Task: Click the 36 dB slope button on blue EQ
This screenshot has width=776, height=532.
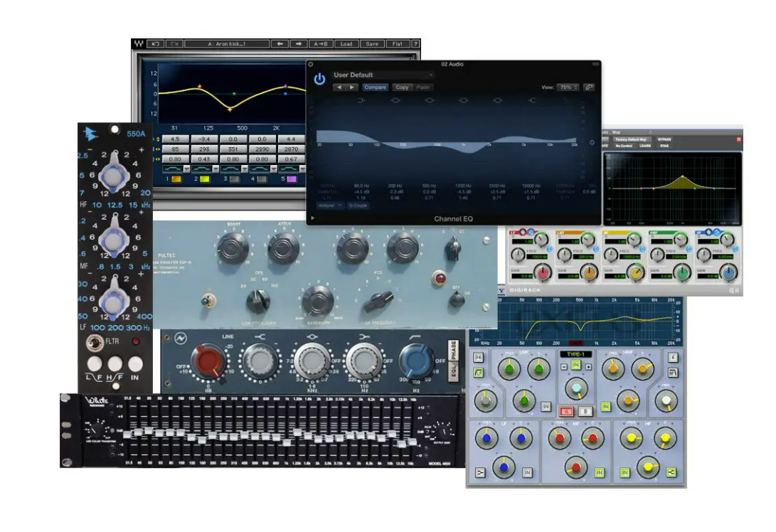Action: click(x=478, y=357)
